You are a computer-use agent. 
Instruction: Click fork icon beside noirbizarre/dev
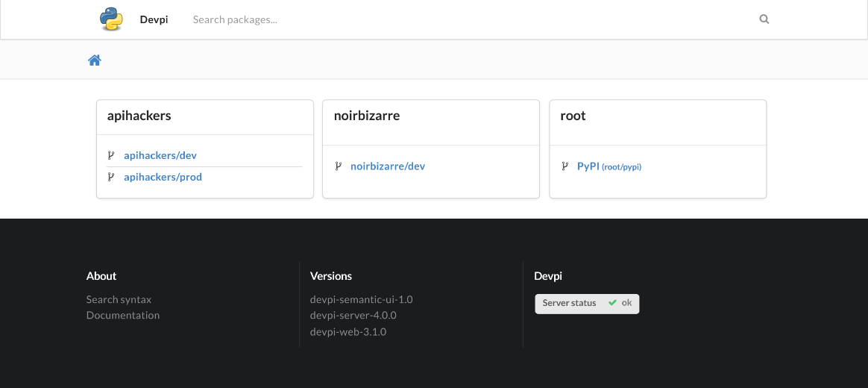point(338,166)
